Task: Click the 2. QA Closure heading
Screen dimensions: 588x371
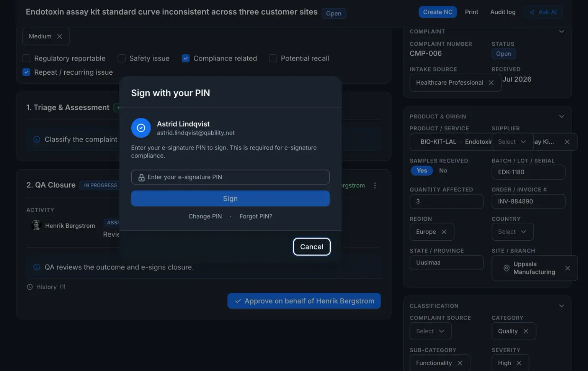Action: 51,185
